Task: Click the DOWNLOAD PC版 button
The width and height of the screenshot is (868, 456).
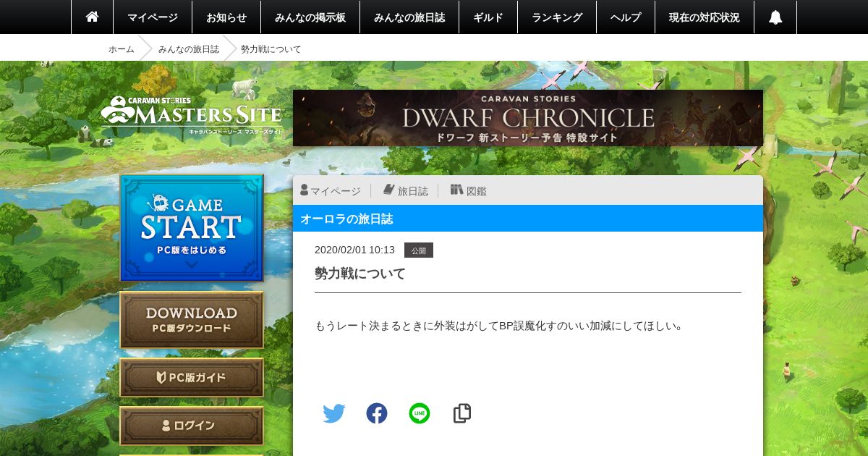Action: (x=192, y=320)
